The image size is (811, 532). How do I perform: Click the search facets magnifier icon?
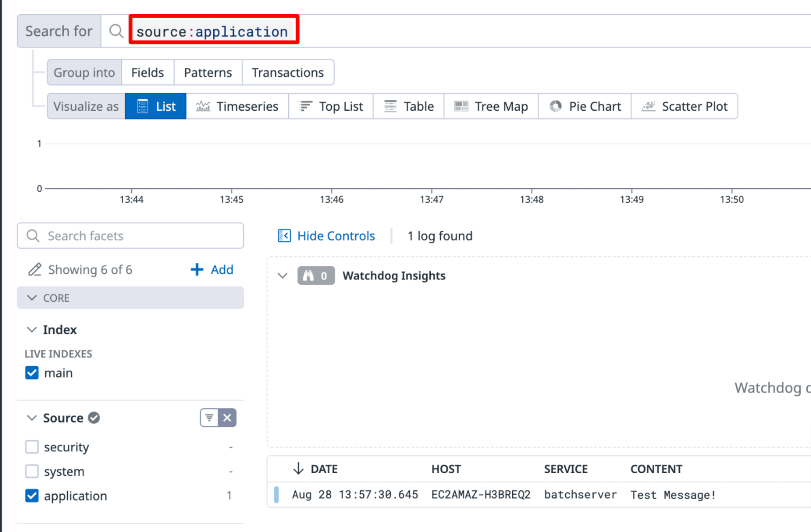coord(33,236)
